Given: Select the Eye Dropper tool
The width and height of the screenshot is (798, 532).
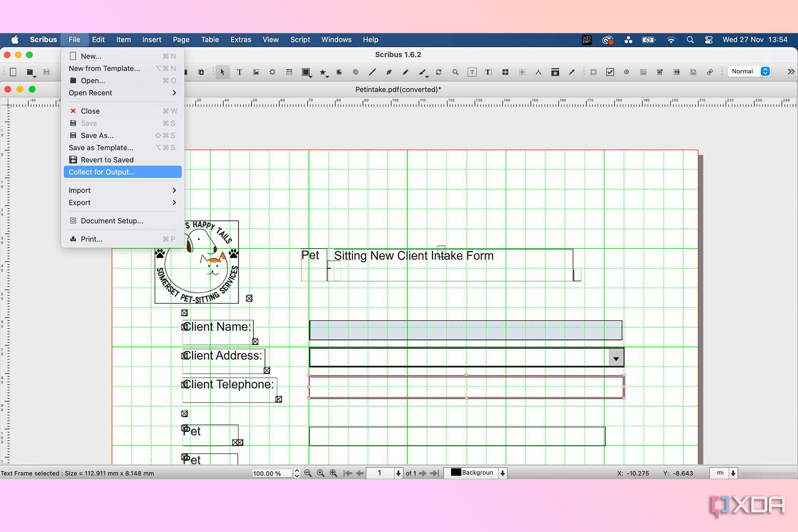Looking at the screenshot, I should click(x=572, y=72).
